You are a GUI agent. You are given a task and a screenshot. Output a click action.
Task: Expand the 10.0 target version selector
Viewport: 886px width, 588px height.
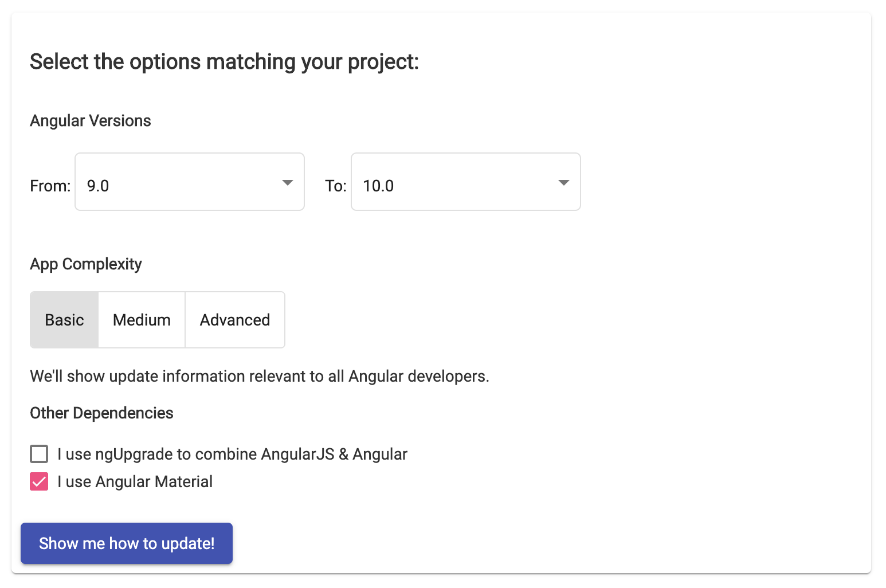tap(465, 182)
